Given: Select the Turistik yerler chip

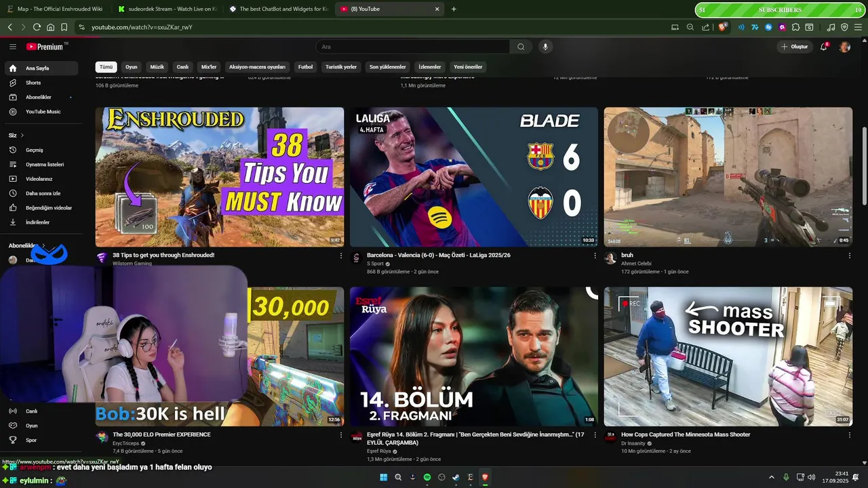Looking at the screenshot, I should (341, 67).
